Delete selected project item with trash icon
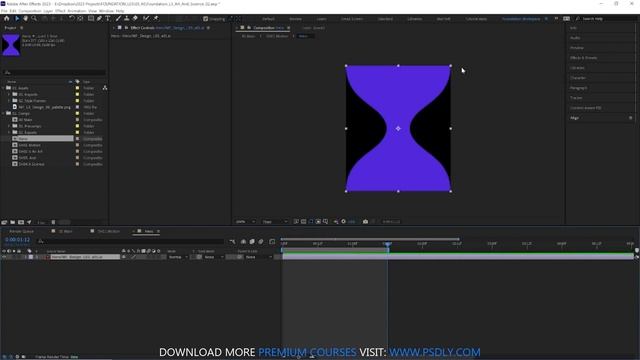 [x=53, y=222]
